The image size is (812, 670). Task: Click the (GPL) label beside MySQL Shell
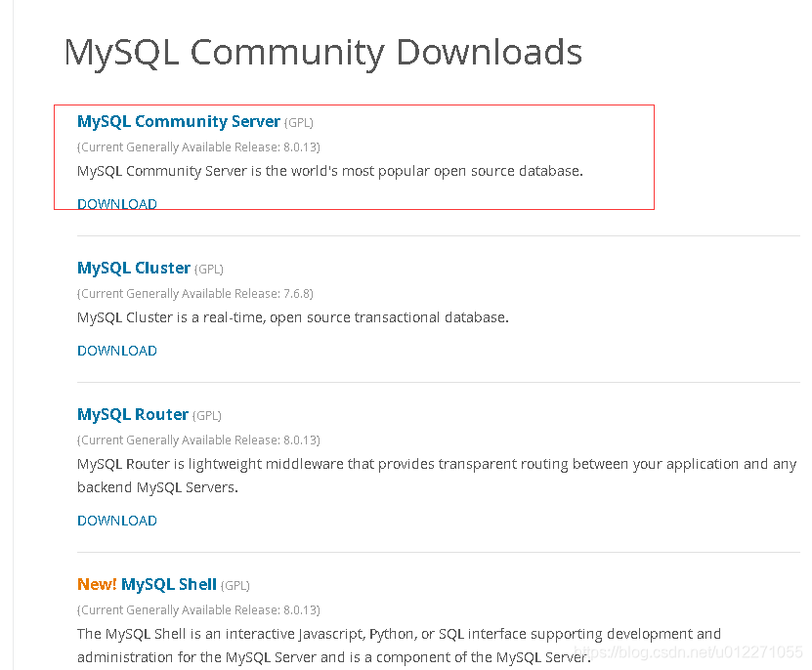pyautogui.click(x=235, y=586)
